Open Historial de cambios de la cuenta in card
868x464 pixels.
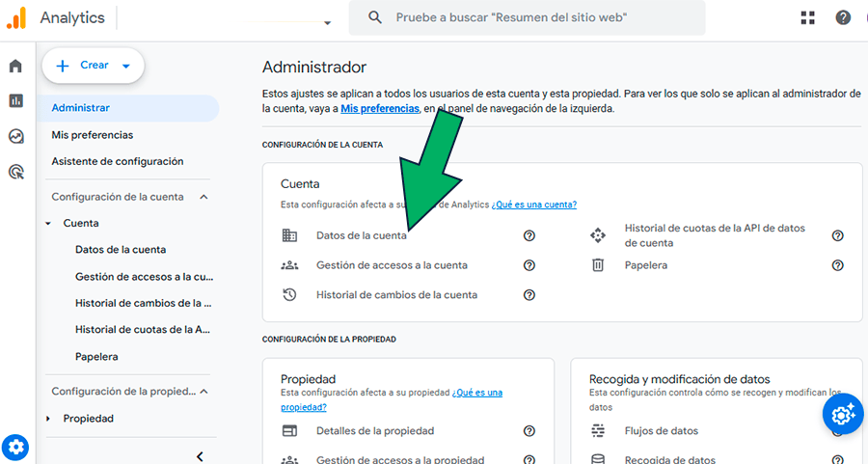coord(397,295)
